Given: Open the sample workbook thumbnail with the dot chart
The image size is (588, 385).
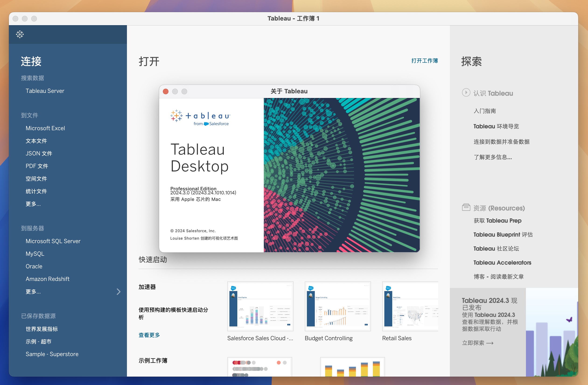Looking at the screenshot, I should point(259,367).
